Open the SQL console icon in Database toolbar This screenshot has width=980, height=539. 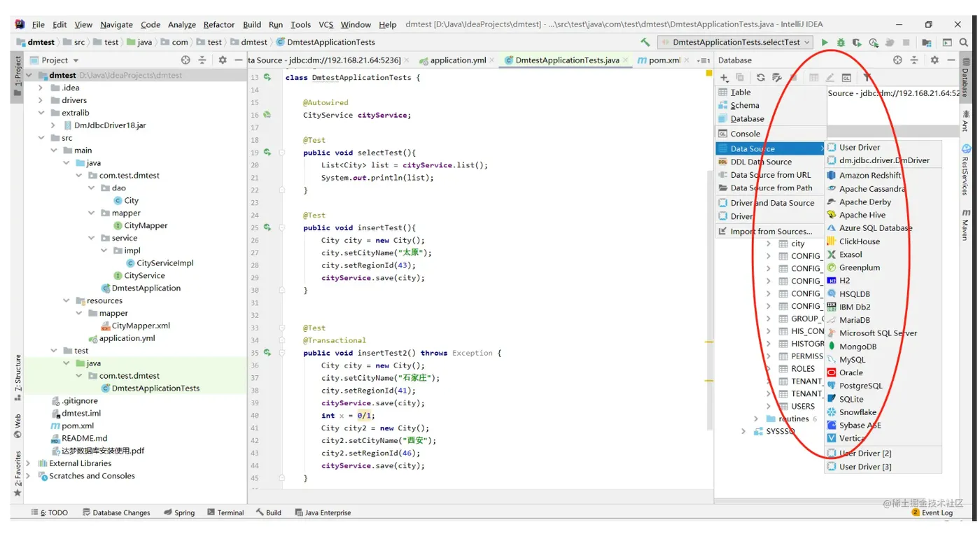pyautogui.click(x=846, y=78)
